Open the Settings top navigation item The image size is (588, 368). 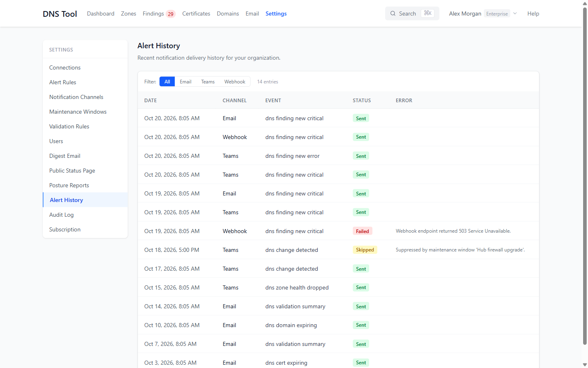click(x=276, y=13)
